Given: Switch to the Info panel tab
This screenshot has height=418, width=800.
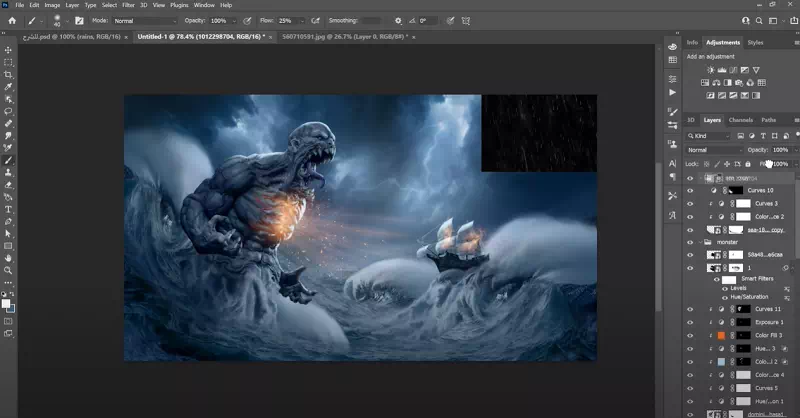Looking at the screenshot, I should tap(692, 43).
